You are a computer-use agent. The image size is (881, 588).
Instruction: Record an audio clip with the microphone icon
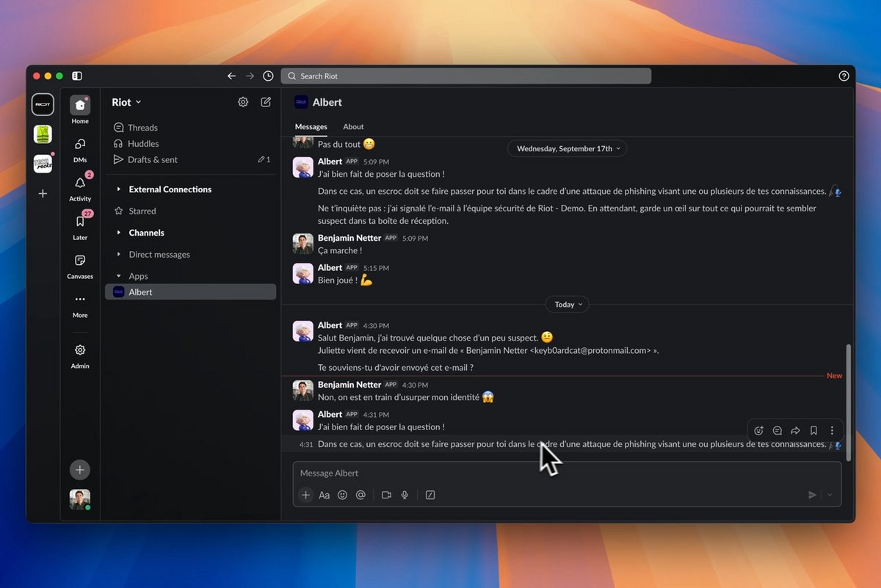pos(405,495)
